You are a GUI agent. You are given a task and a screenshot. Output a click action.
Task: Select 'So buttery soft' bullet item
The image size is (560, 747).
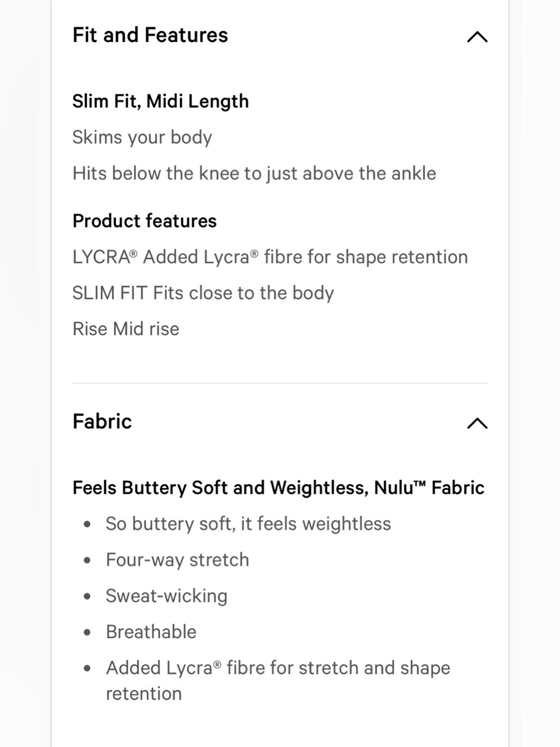249,523
